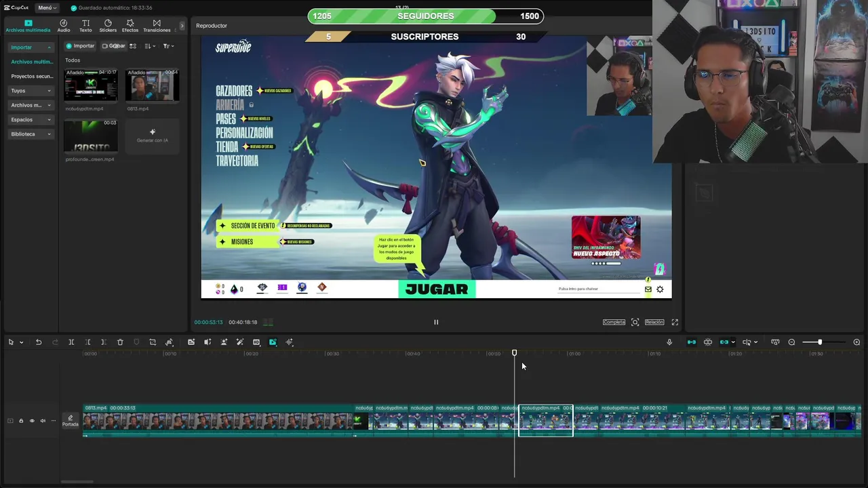This screenshot has height=488, width=868.
Task: Open the Menú dropdown
Action: pos(47,7)
